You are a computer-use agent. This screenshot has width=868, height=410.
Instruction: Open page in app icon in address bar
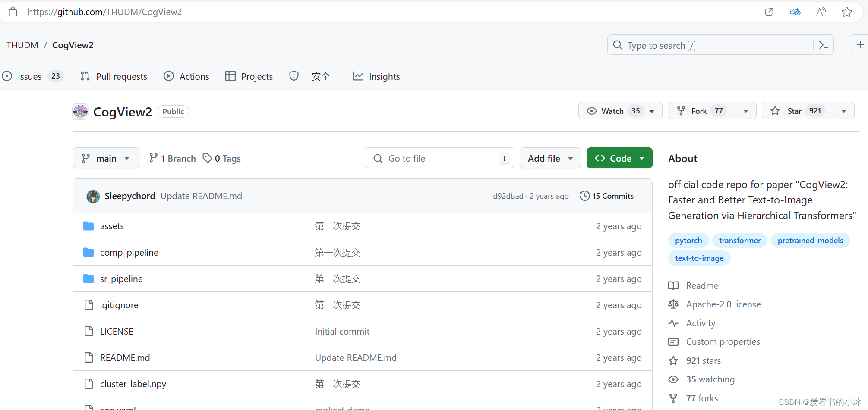(x=769, y=12)
